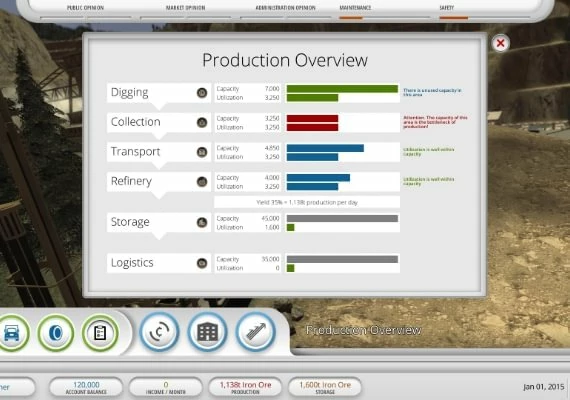
Task: Click the 1,600t Iron Ore Storage display
Action: [325, 387]
